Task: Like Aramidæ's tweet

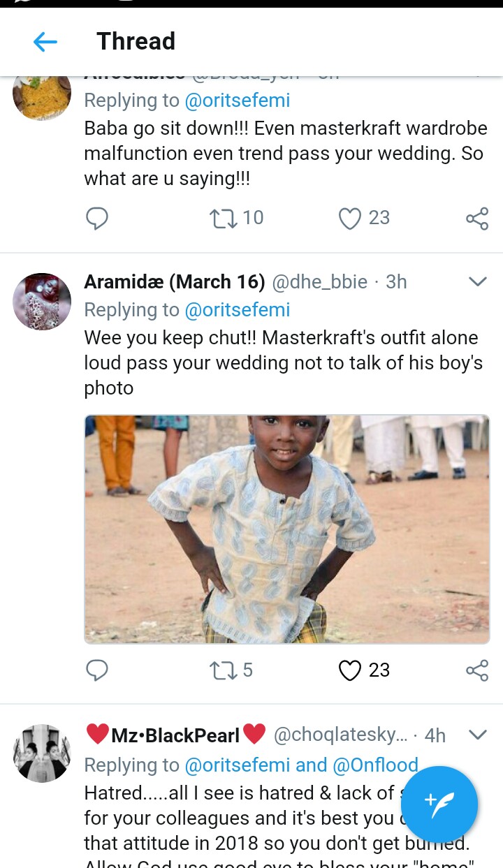Action: pos(350,670)
